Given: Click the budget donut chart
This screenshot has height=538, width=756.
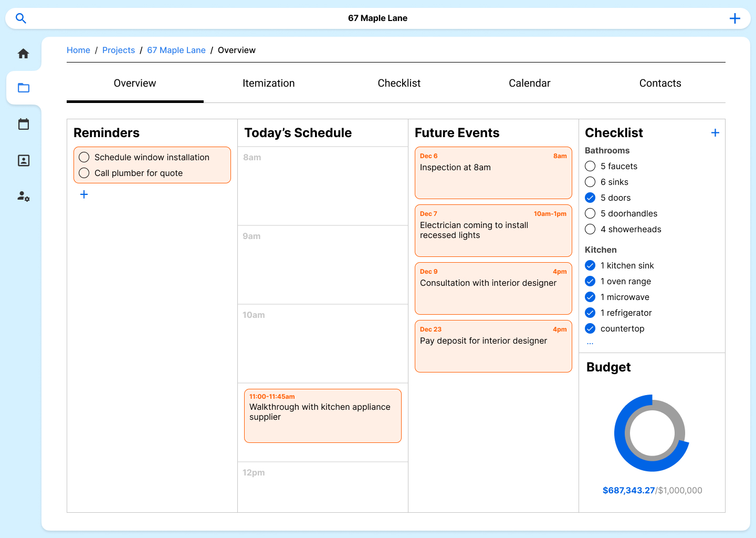Looking at the screenshot, I should 652,433.
